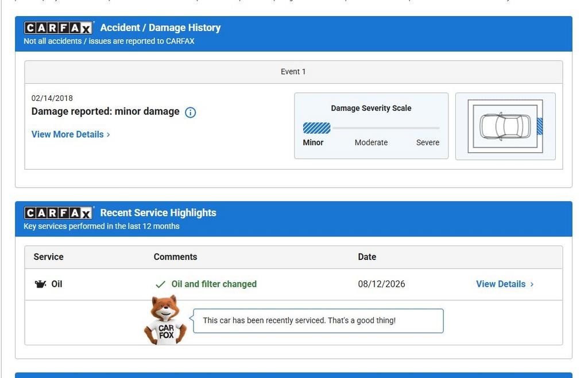Screen dimensions: 588x378
Task: Click the car damage location diagram
Action: coord(505,126)
